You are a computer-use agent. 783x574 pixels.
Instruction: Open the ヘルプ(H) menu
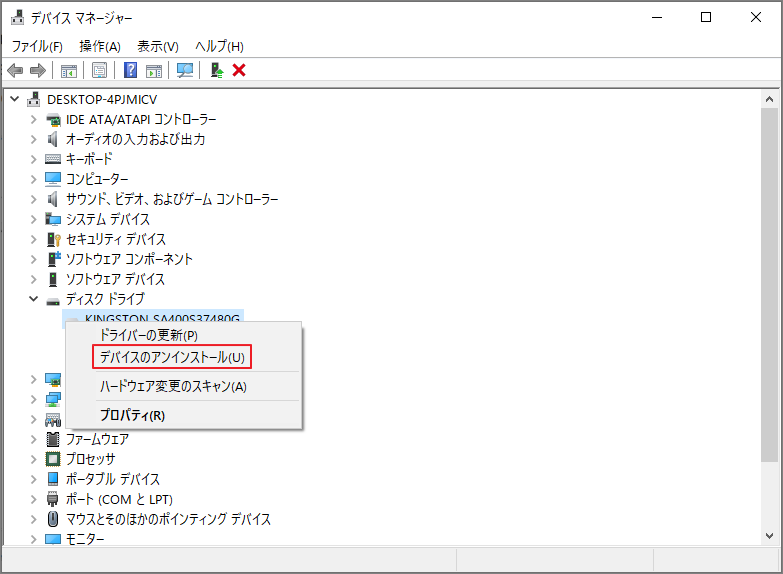pyautogui.click(x=219, y=46)
